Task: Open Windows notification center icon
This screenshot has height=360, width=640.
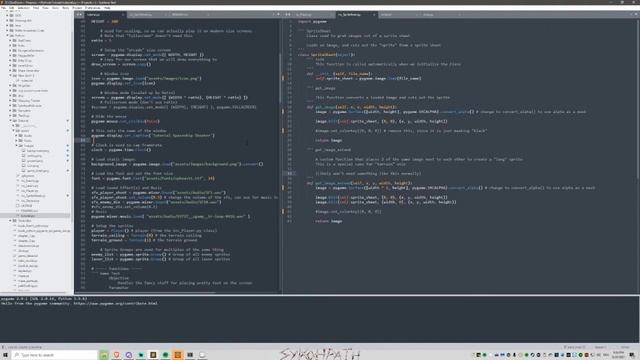Action: point(632,355)
